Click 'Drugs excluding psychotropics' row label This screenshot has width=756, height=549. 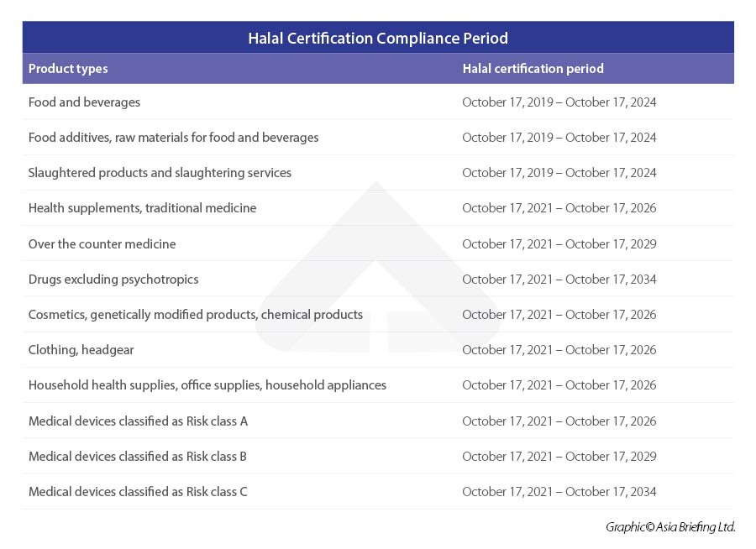(x=113, y=280)
